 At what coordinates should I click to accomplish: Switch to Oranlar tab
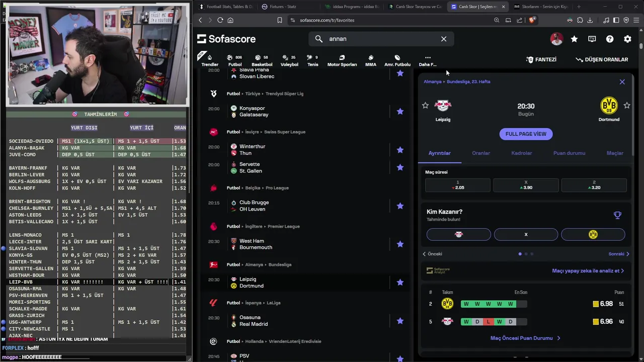(x=481, y=153)
